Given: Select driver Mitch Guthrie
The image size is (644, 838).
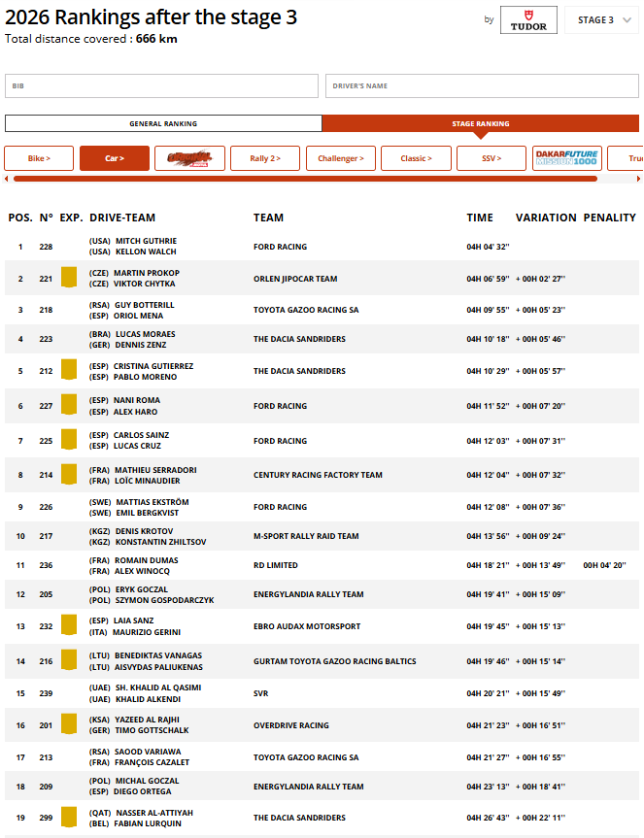Looking at the screenshot, I should pos(146,241).
